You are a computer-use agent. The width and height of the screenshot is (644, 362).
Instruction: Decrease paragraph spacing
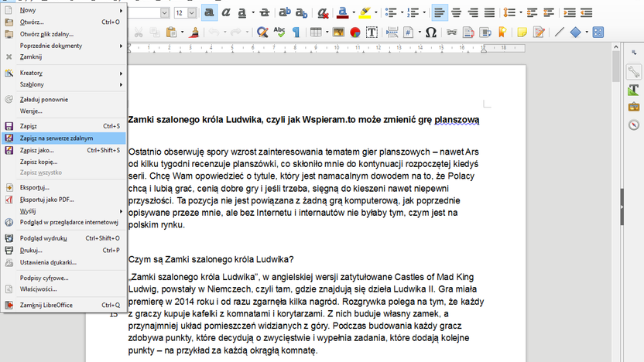[549, 12]
